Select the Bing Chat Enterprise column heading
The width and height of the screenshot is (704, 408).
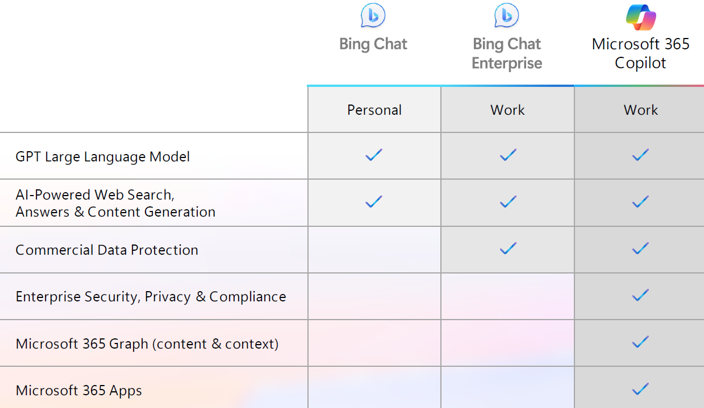coord(507,53)
